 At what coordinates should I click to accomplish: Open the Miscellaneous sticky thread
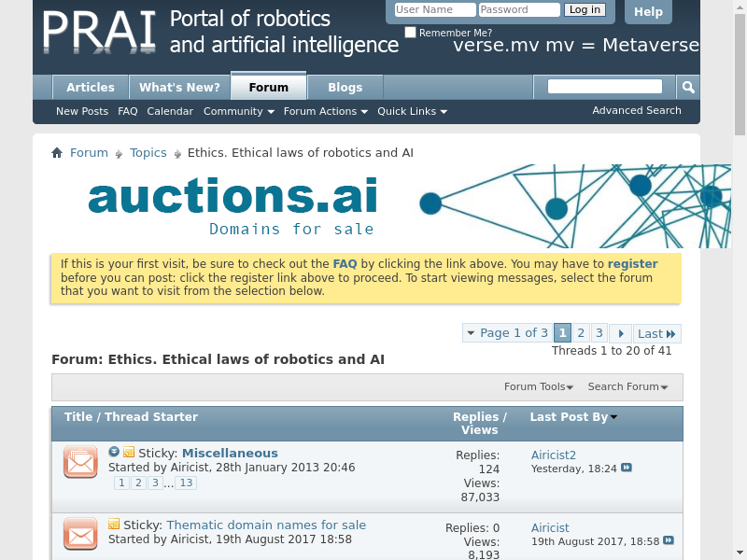coord(230,453)
